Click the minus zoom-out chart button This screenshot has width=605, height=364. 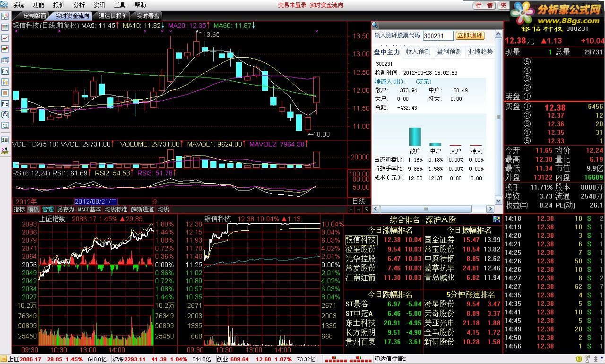358,209
